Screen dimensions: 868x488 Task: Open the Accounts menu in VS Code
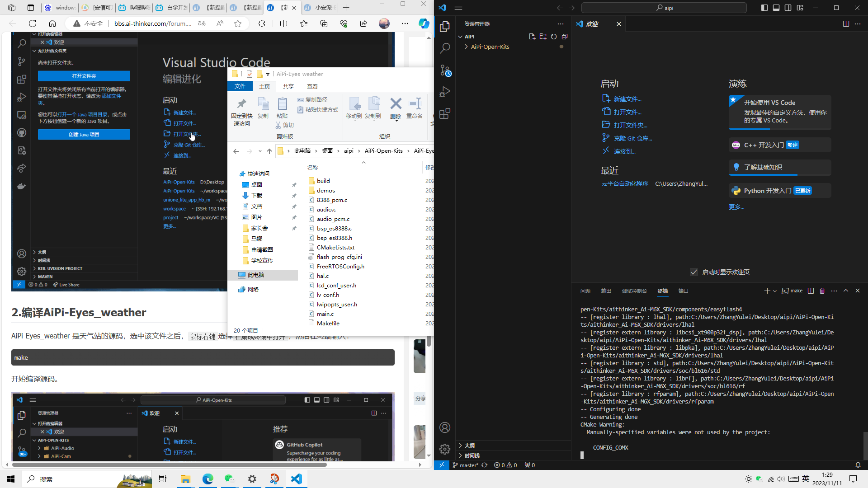(445, 427)
